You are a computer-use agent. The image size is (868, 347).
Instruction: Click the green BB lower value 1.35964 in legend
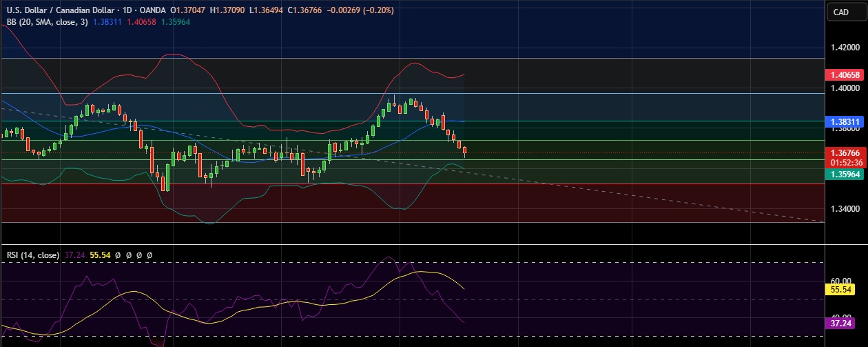pos(175,22)
